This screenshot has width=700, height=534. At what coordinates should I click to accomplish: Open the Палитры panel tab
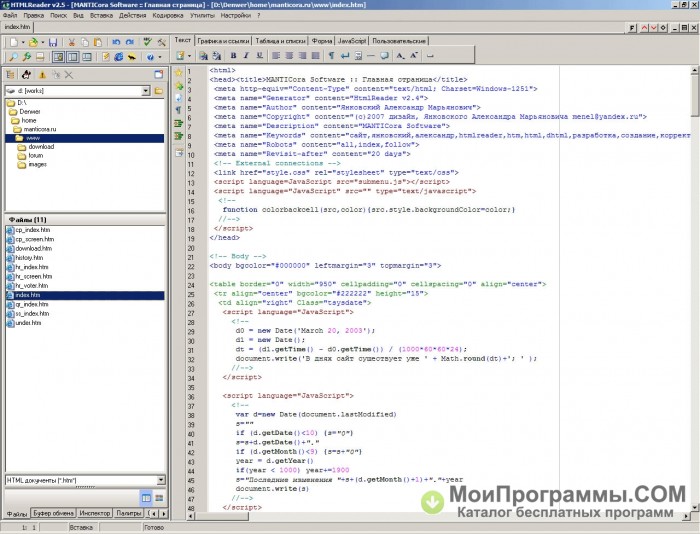pos(129,513)
